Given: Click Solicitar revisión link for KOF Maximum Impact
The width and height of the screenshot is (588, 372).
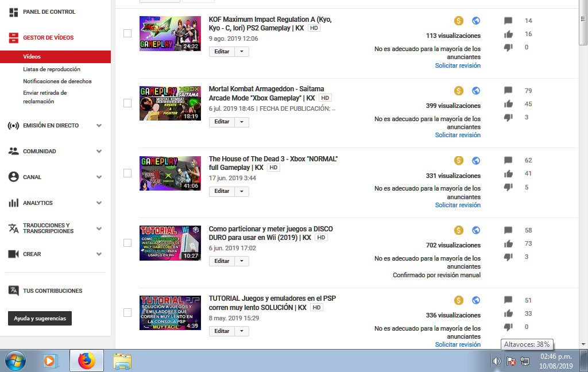Looking at the screenshot, I should (458, 65).
